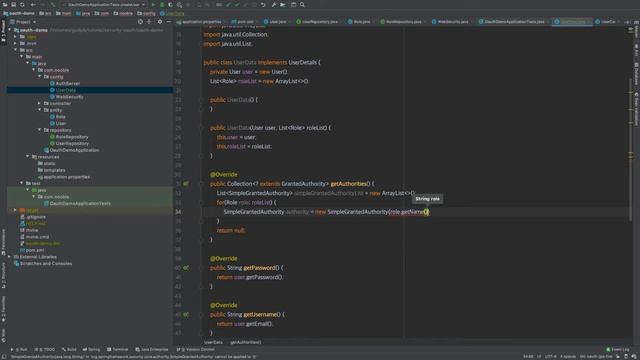
Task: Click Project panel locate-target icon
Action: [x=140, y=22]
